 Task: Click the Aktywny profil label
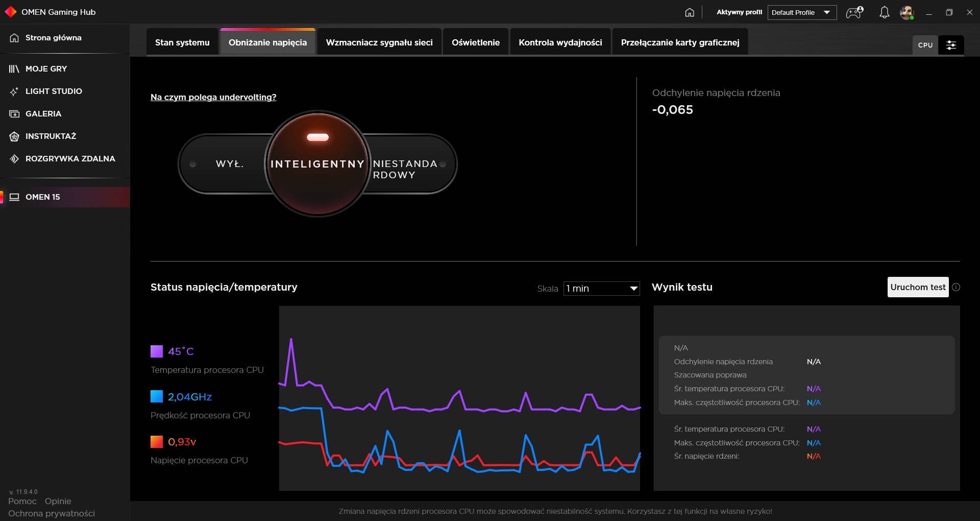[x=739, y=12]
